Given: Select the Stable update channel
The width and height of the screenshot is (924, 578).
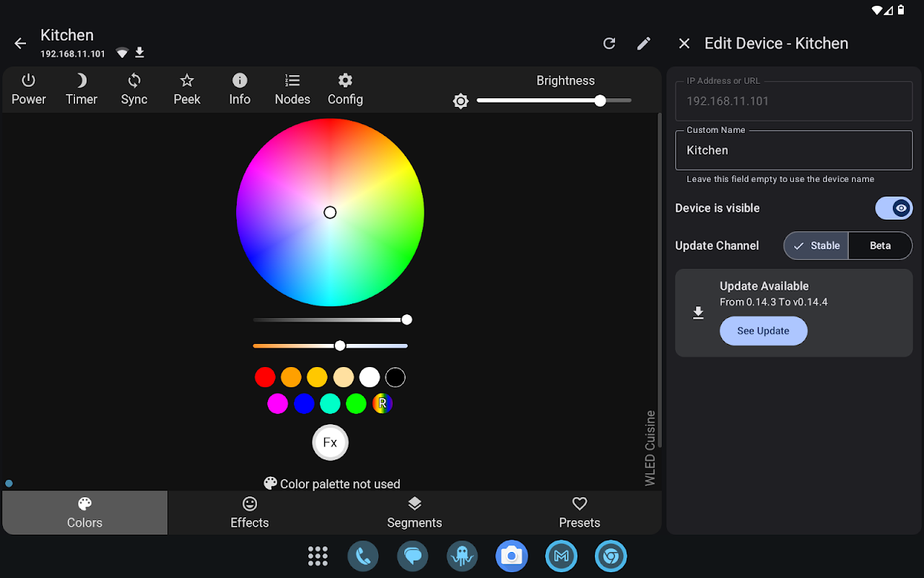Looking at the screenshot, I should click(816, 246).
